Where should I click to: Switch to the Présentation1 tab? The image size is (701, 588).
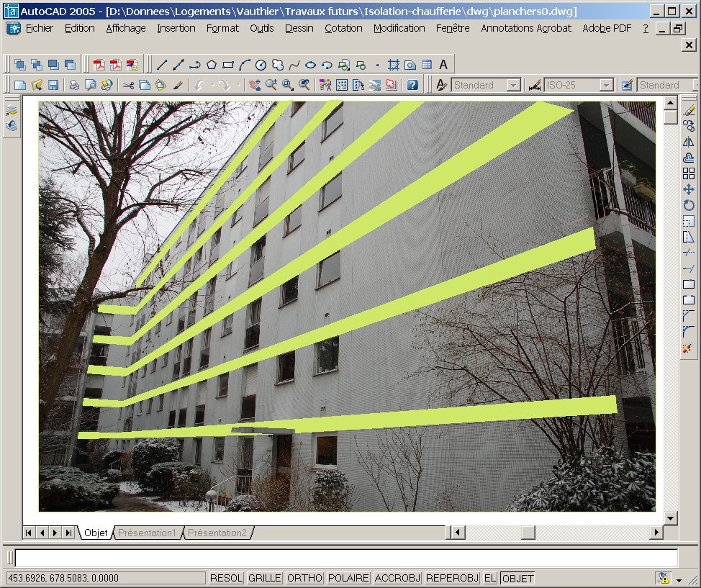coord(147,533)
